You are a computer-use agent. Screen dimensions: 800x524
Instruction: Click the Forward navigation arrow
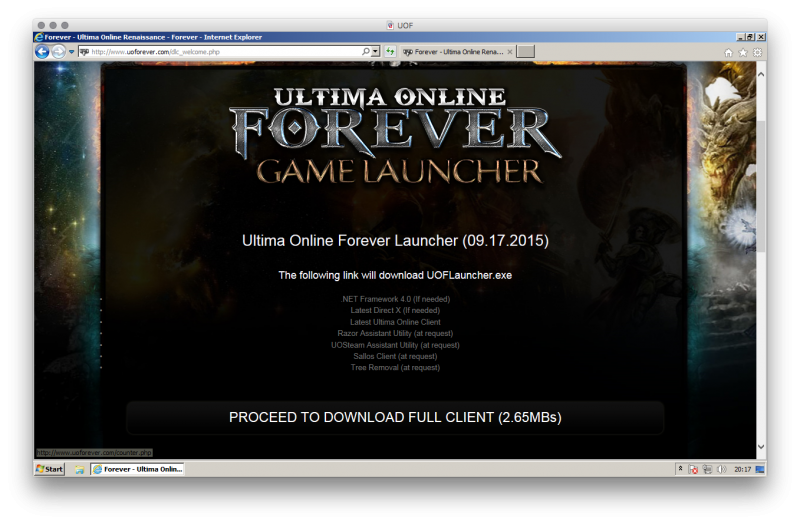pos(59,52)
